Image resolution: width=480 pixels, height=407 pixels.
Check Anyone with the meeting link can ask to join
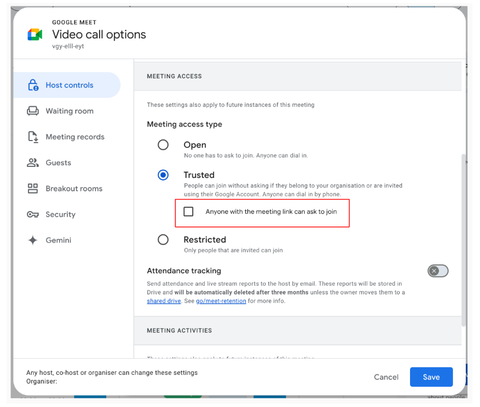click(188, 212)
